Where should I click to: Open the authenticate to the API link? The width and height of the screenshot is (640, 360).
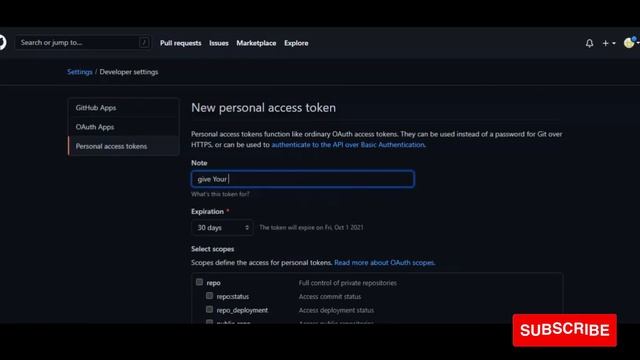click(x=349, y=144)
